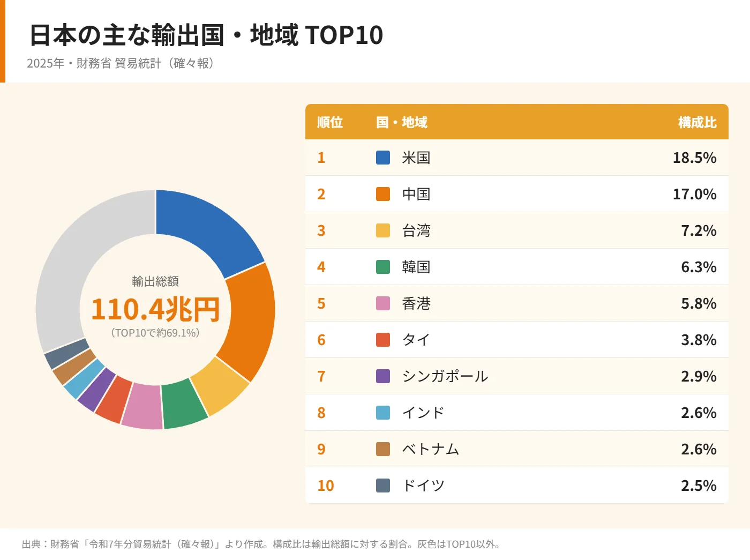The width and height of the screenshot is (750, 560).
Task: Click the ドイツ row label
Action: pyautogui.click(x=423, y=486)
